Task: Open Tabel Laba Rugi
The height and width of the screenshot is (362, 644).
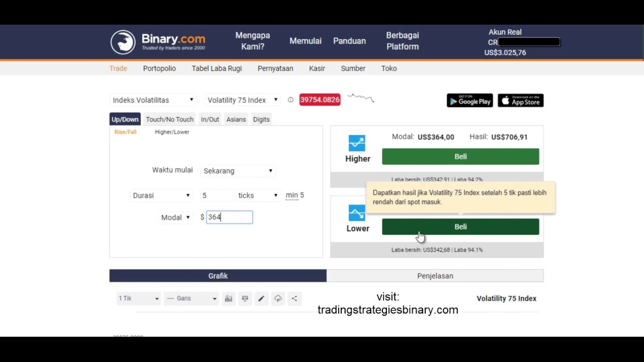Action: 217,68
